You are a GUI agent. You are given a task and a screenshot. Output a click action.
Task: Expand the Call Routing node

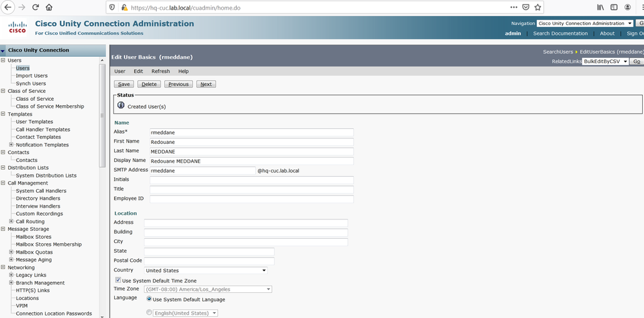(11, 221)
